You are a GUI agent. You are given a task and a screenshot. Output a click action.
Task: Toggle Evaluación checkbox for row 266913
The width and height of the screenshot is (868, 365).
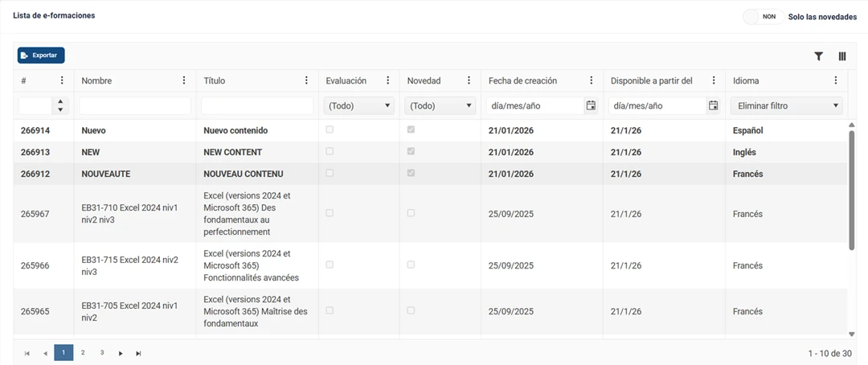(330, 151)
